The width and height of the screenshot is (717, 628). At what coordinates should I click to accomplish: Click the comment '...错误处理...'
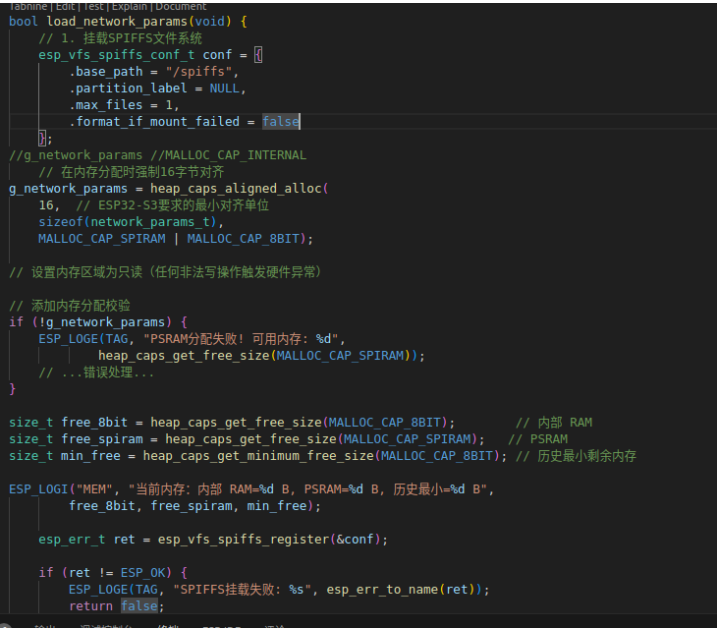(x=107, y=372)
